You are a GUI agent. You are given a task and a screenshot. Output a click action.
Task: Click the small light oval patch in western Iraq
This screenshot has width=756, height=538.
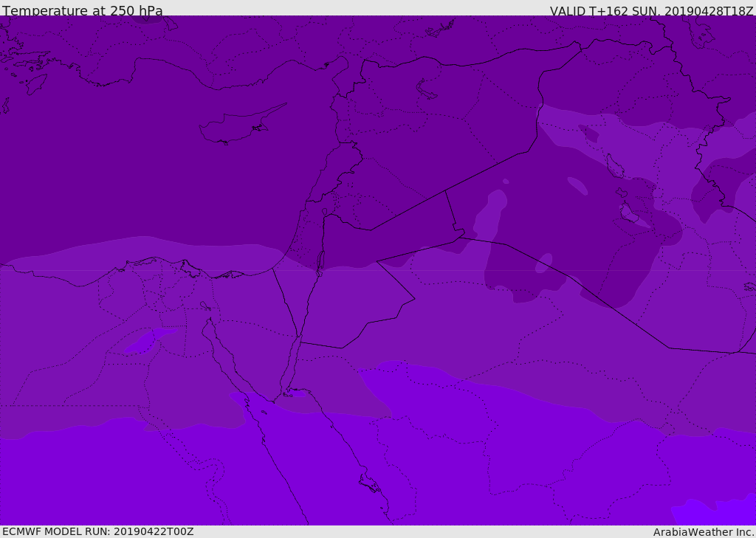tap(577, 185)
